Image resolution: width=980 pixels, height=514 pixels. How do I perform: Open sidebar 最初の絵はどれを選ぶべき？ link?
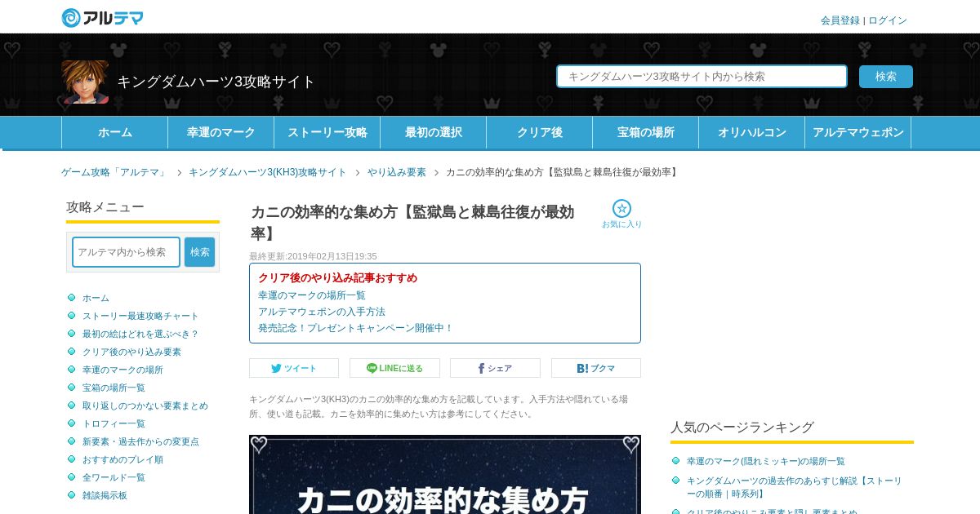coord(140,334)
